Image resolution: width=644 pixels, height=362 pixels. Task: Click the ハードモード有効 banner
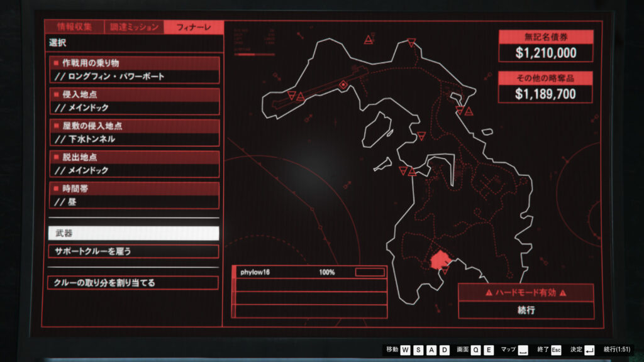pyautogui.click(x=526, y=293)
